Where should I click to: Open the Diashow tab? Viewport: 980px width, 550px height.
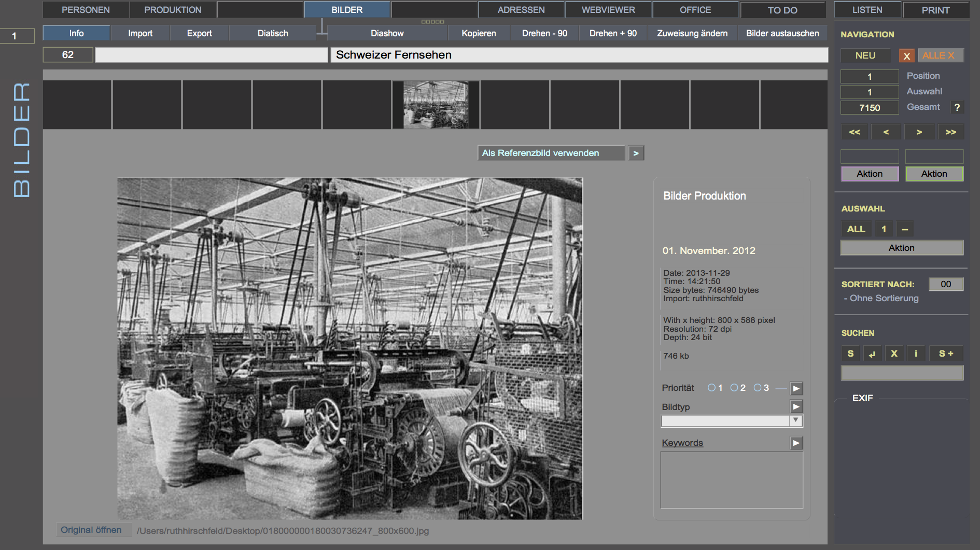click(x=387, y=33)
